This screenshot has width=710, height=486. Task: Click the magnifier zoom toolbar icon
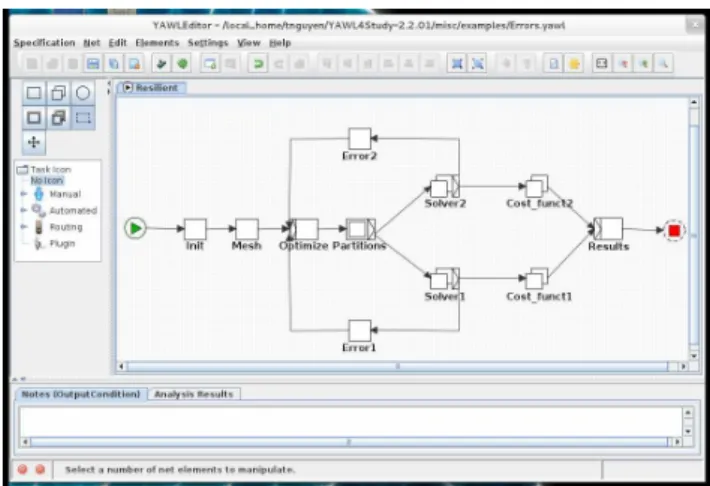click(x=664, y=63)
